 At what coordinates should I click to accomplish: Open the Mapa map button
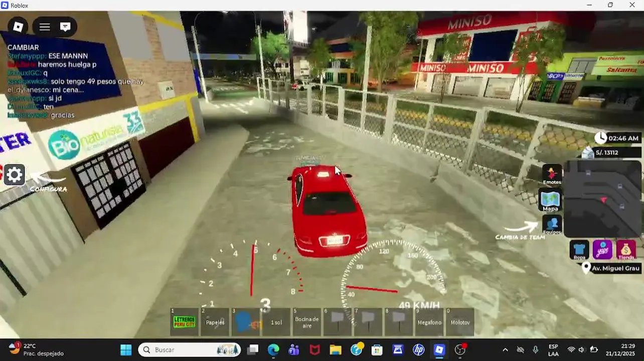550,201
